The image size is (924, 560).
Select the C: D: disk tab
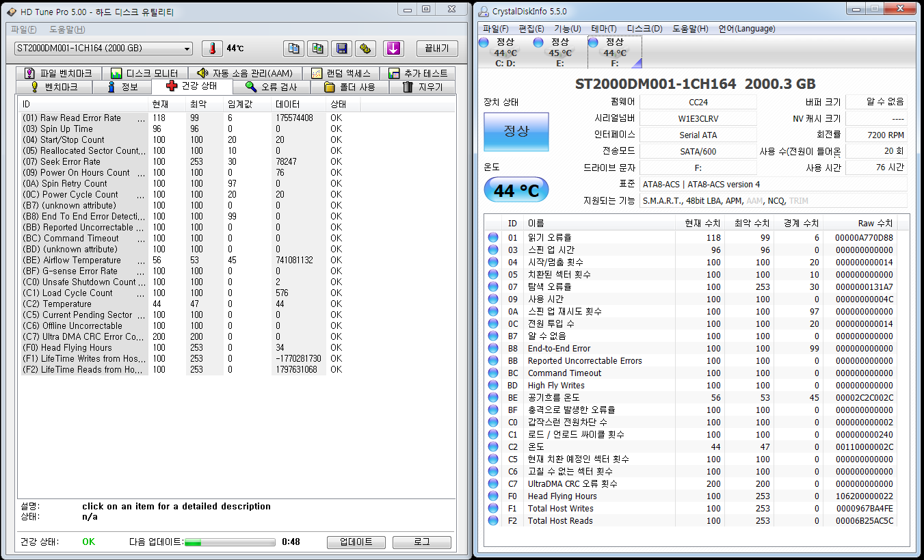click(x=505, y=53)
